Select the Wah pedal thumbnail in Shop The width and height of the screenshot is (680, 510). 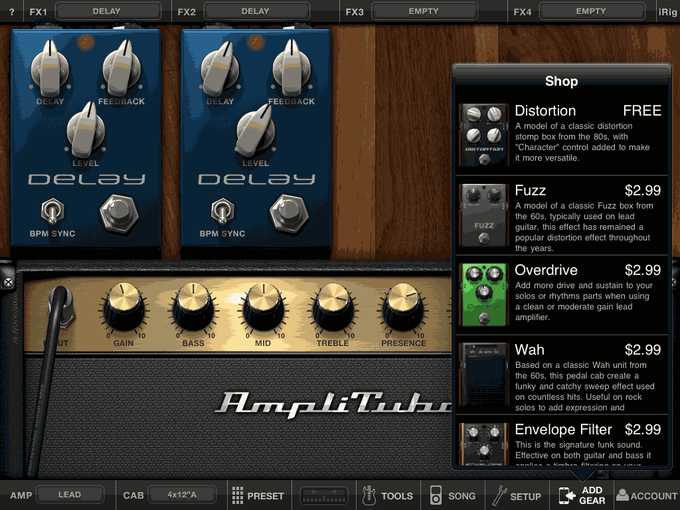click(484, 375)
